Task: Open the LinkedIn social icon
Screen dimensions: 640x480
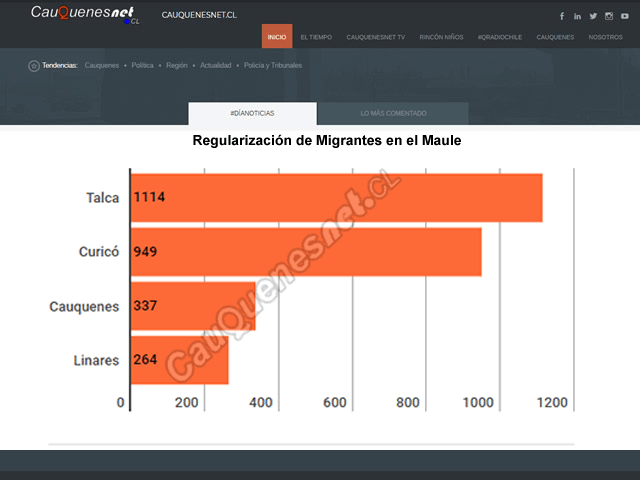Action: click(577, 16)
